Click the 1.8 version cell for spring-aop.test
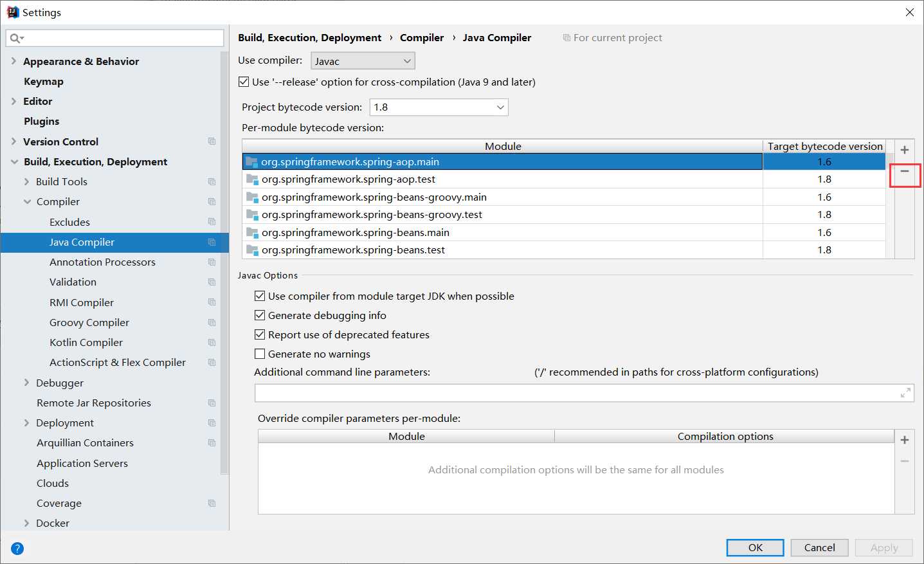The height and width of the screenshot is (564, 924). [824, 179]
